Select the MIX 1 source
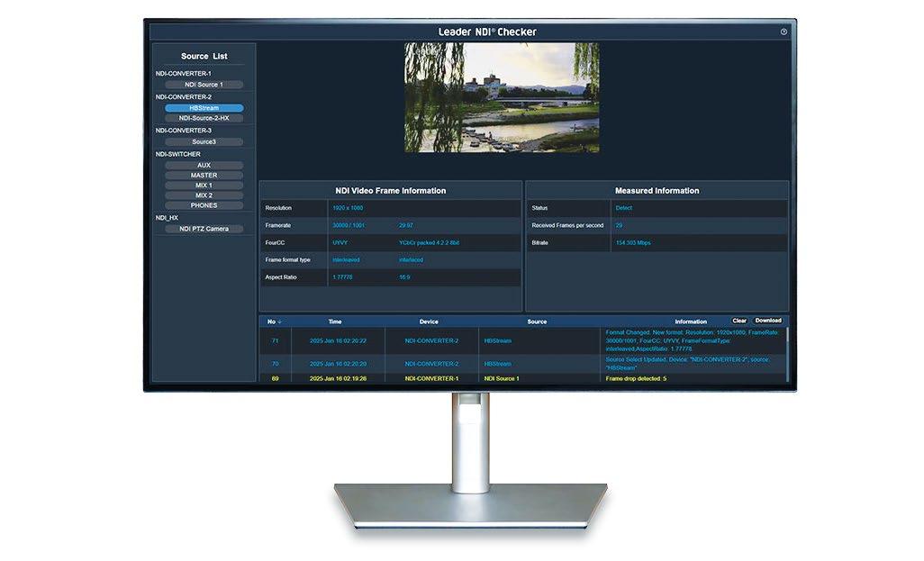Image resolution: width=924 pixels, height=561 pixels. (204, 185)
